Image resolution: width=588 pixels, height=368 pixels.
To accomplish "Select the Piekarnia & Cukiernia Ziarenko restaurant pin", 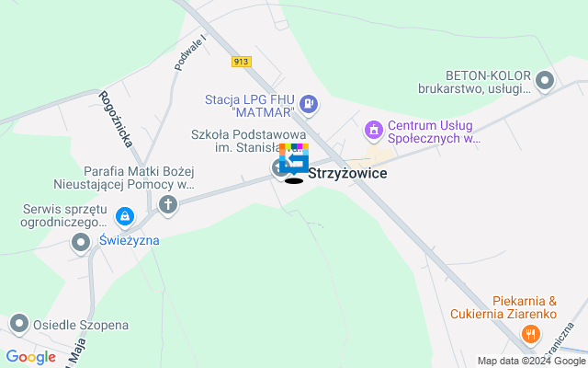I will coord(531,335).
